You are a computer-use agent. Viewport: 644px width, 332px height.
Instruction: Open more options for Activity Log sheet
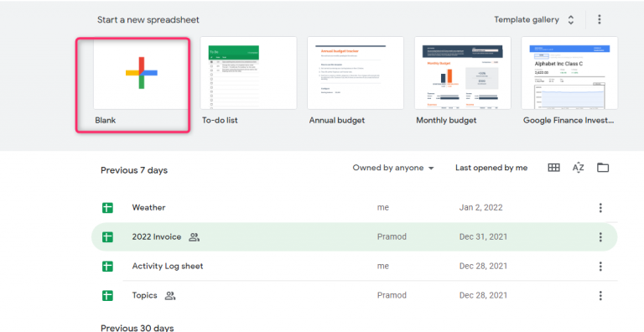click(x=600, y=267)
